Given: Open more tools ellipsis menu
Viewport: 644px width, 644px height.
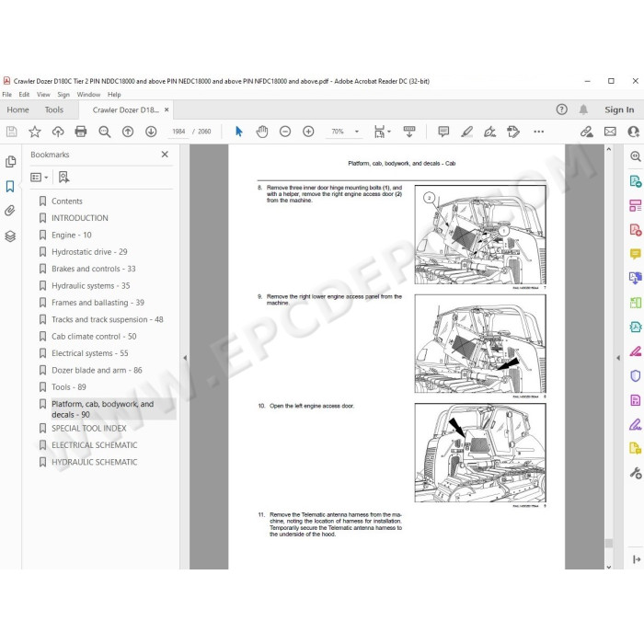Looking at the screenshot, I should click(x=538, y=132).
